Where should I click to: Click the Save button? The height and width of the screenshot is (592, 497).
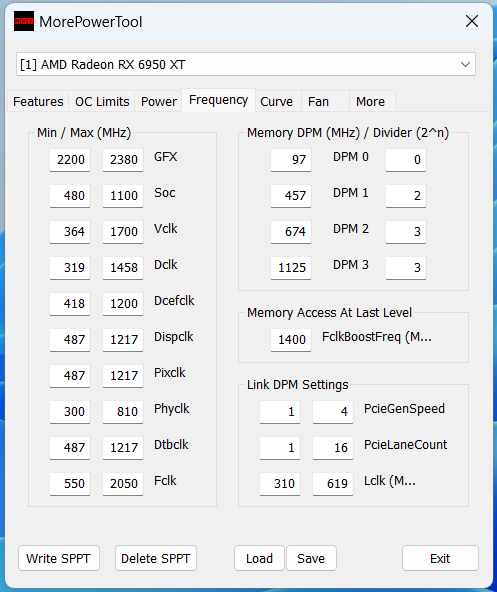coord(311,558)
